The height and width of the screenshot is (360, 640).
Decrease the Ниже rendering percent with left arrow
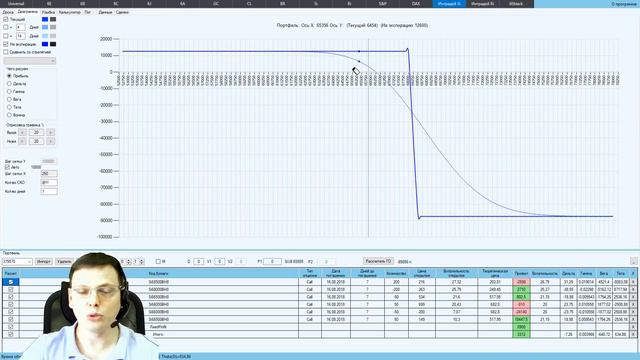tap(22, 141)
